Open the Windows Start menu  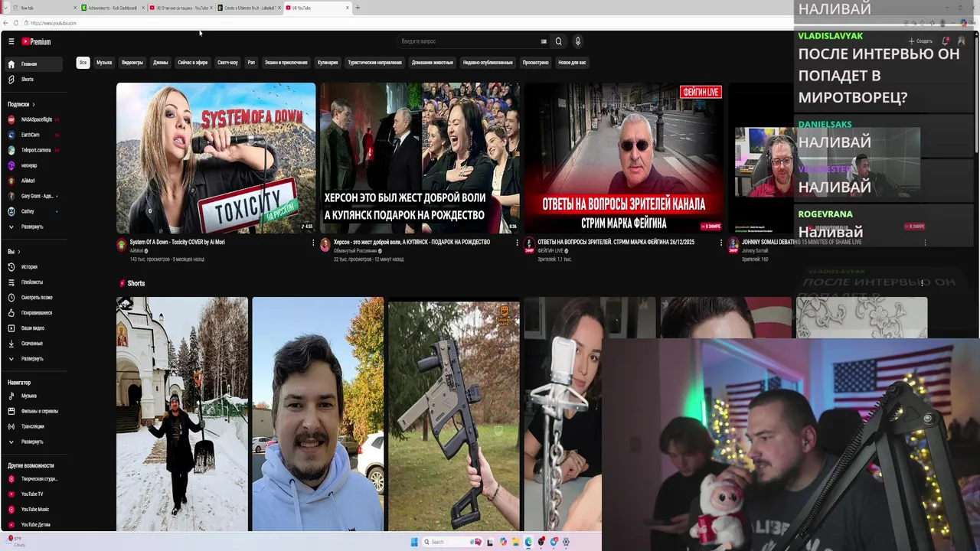click(x=414, y=542)
